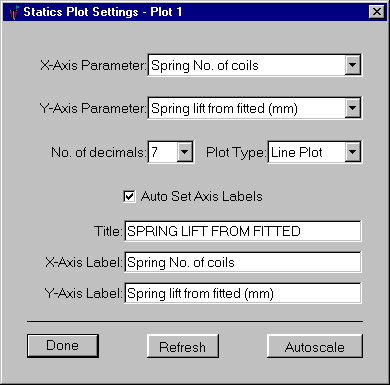390x385 pixels.
Task: Click the Auto Set Axis Labels text
Action: click(x=202, y=196)
